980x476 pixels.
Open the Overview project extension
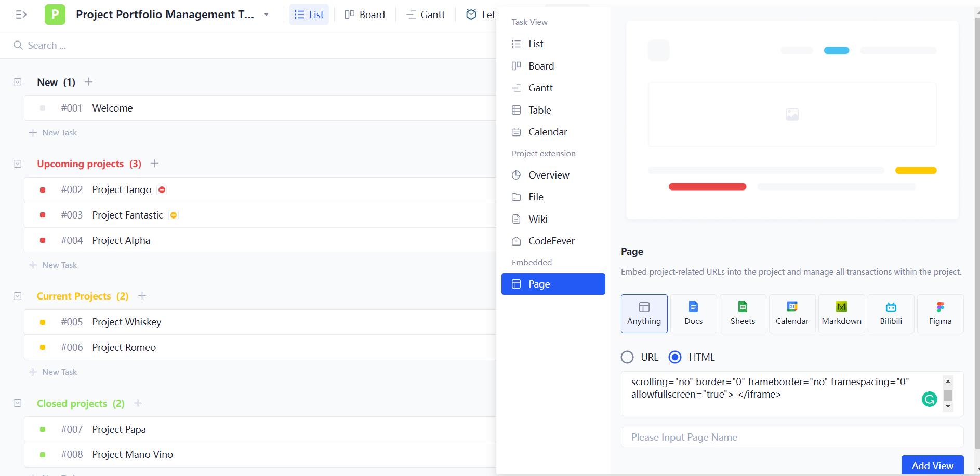click(548, 175)
